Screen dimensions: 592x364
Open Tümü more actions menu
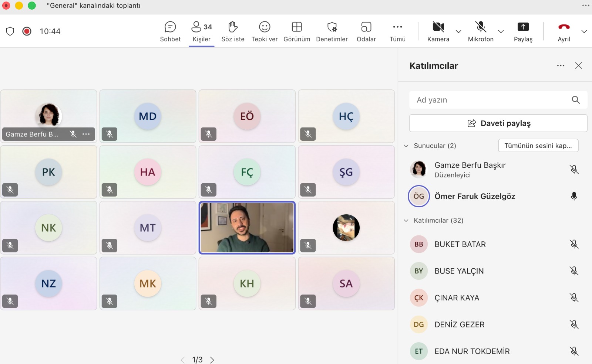397,31
